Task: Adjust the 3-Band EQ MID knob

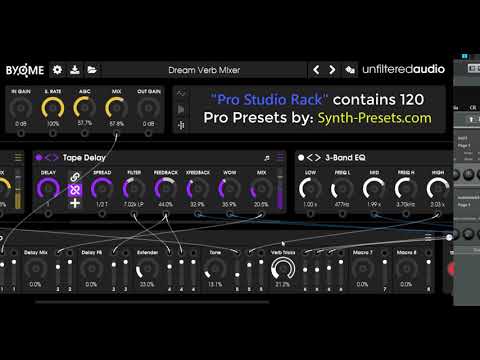Action: (374, 188)
